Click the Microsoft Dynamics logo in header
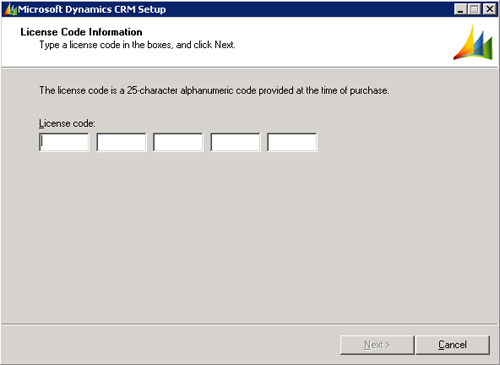The height and width of the screenshot is (365, 500). click(x=473, y=42)
